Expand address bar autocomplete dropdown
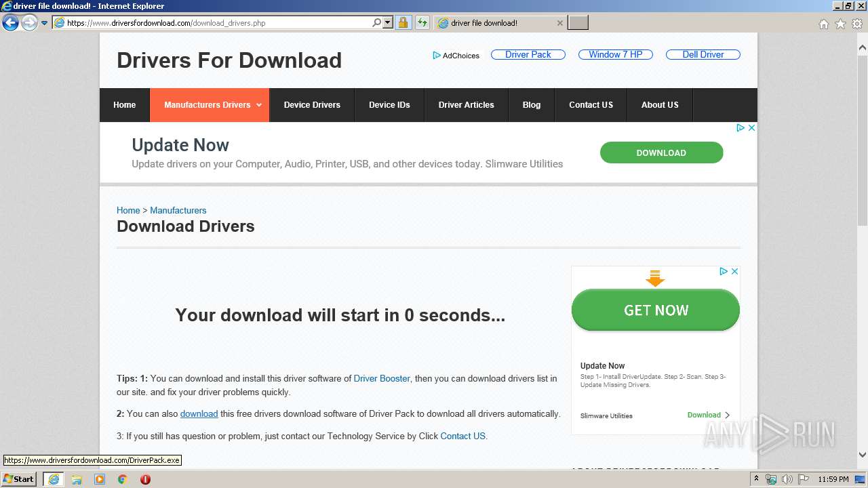This screenshot has height=488, width=868. [388, 23]
